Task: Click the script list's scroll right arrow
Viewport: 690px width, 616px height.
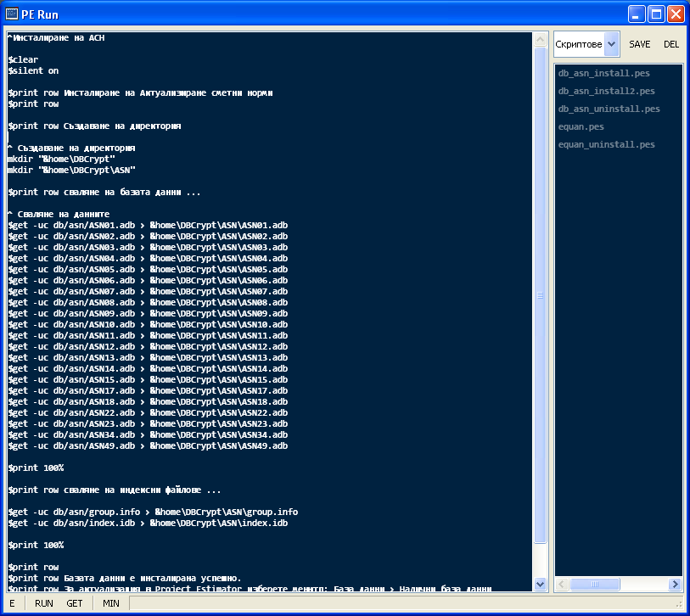Action: click(x=675, y=584)
